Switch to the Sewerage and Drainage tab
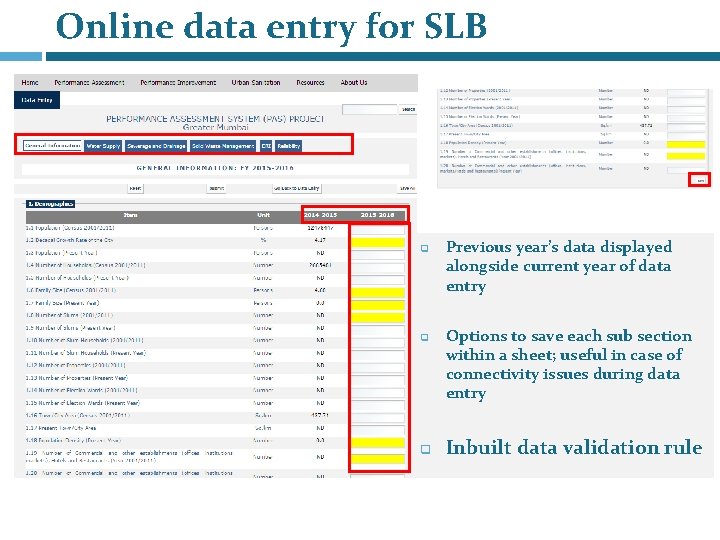Image resolution: width=720 pixels, height=540 pixels. 156,146
